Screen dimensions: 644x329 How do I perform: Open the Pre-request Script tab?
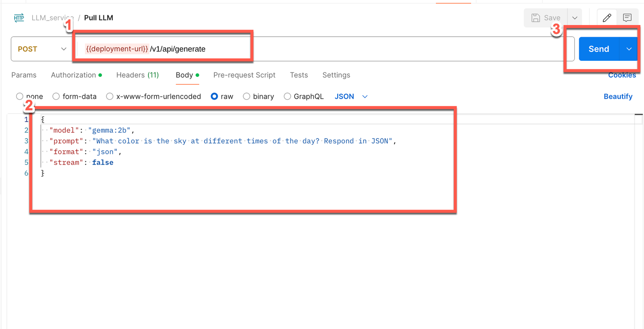(x=244, y=75)
